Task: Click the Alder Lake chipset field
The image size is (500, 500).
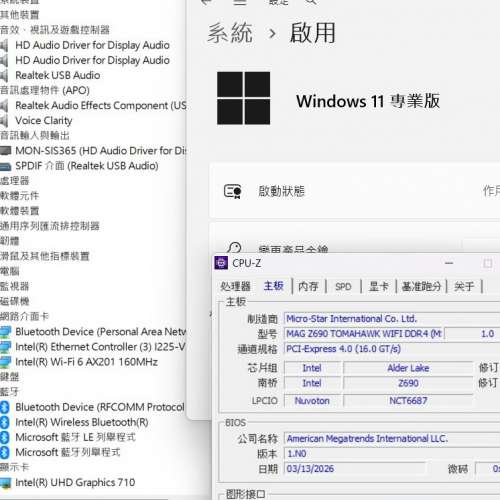Action: (x=408, y=368)
